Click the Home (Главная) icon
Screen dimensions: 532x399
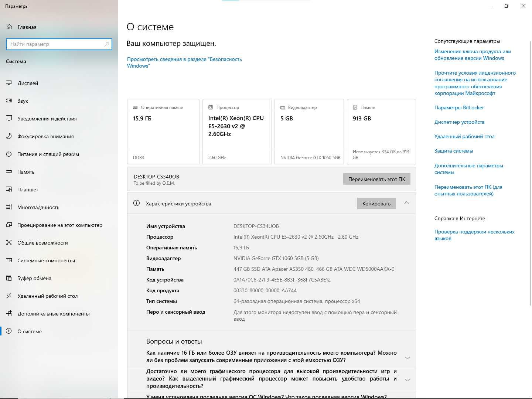9,27
